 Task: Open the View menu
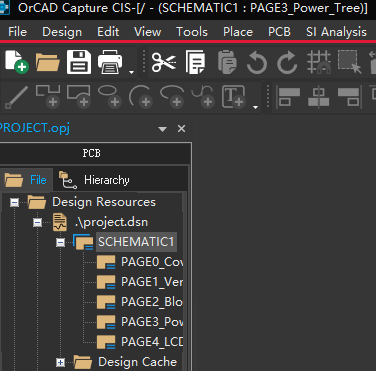pyautogui.click(x=148, y=32)
